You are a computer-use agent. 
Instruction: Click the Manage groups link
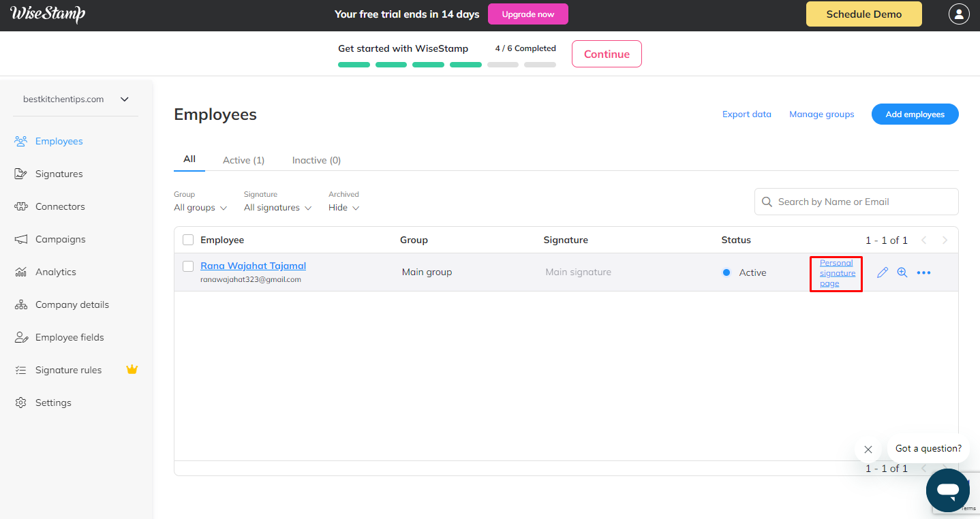(821, 114)
